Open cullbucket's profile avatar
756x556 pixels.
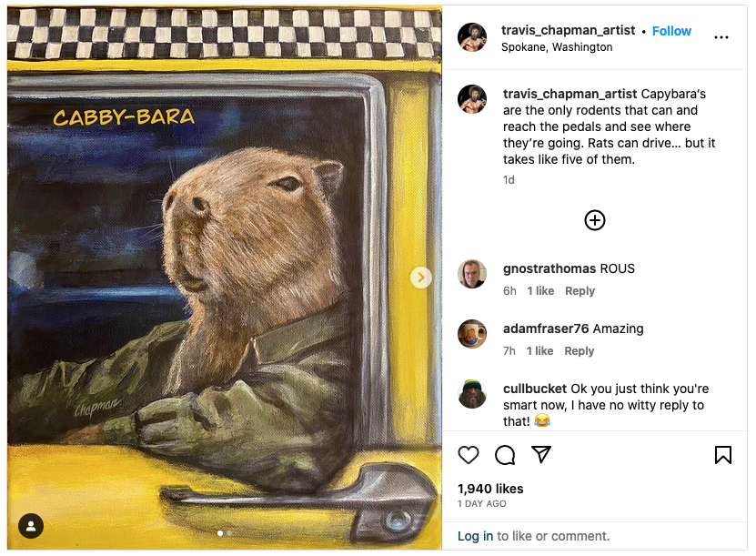472,394
